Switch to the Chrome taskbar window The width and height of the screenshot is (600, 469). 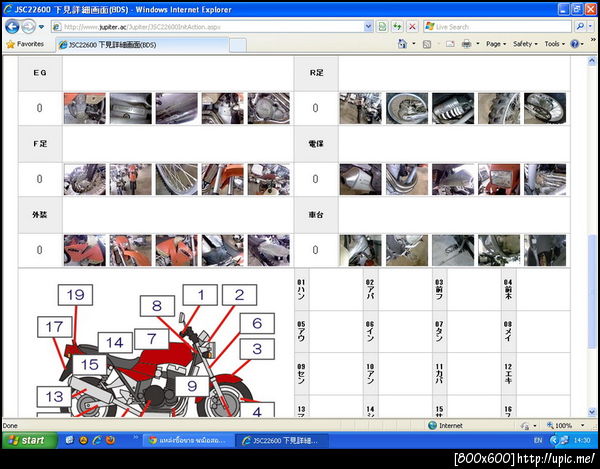(x=188, y=440)
